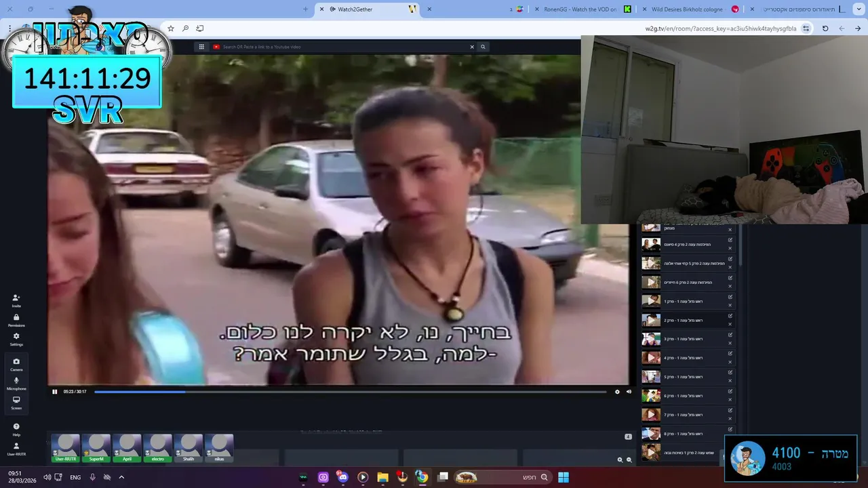
Task: Open Settings in the left sidebar
Action: click(16, 339)
